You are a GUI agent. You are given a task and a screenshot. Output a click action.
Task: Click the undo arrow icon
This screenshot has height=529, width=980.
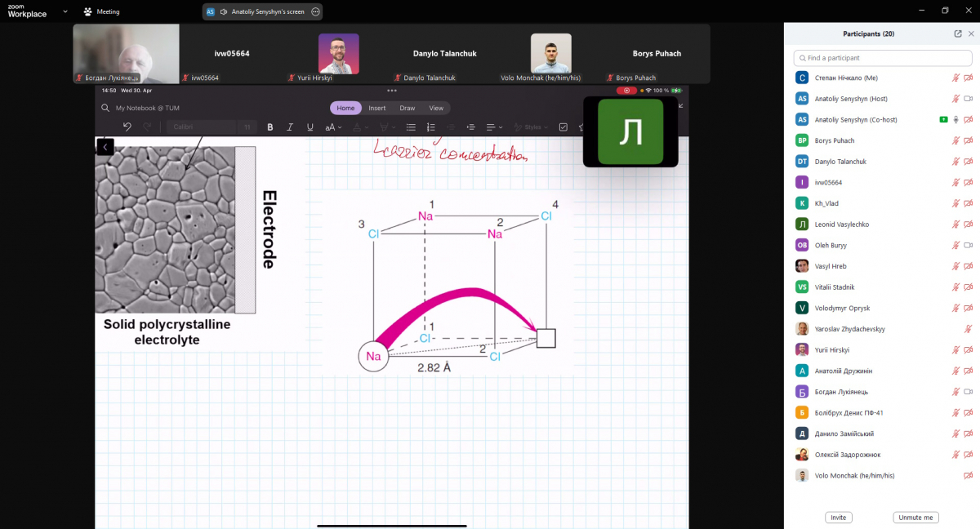pos(127,127)
